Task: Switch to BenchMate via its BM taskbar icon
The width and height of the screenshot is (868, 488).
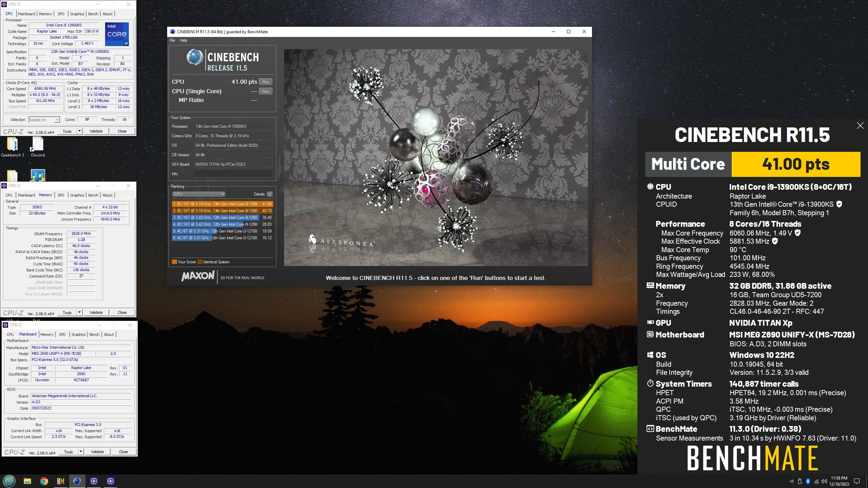Action: pos(60,481)
